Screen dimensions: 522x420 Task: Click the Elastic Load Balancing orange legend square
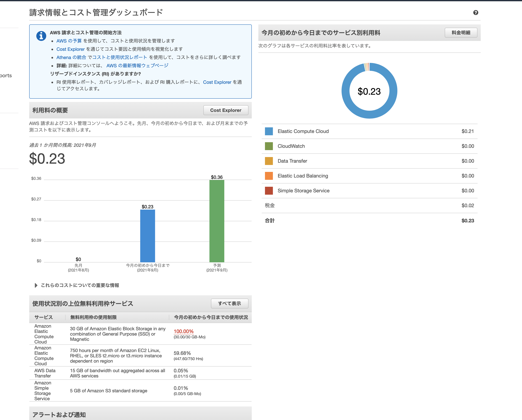pos(269,176)
